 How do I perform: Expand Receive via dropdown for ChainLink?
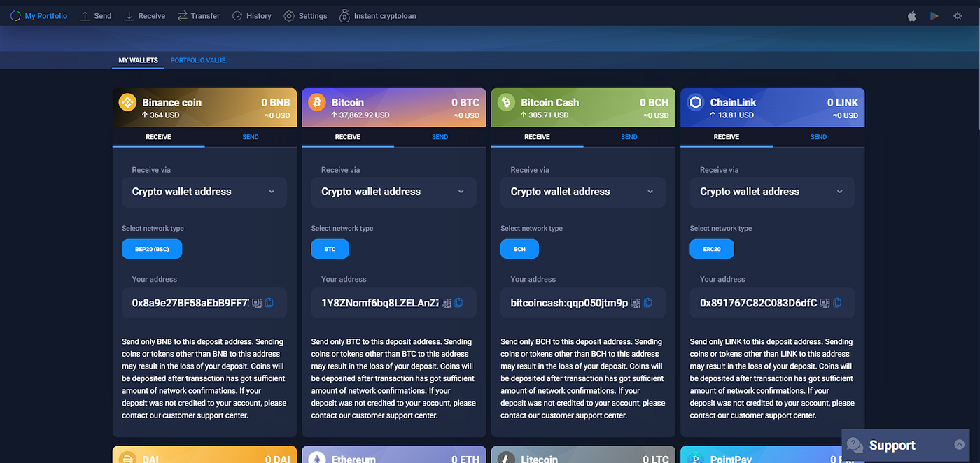coord(773,192)
